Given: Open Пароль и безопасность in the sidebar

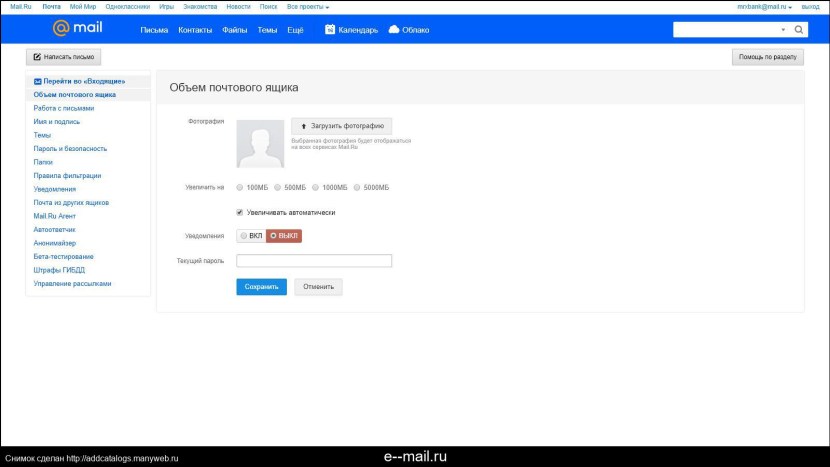Looking at the screenshot, I should click(70, 148).
